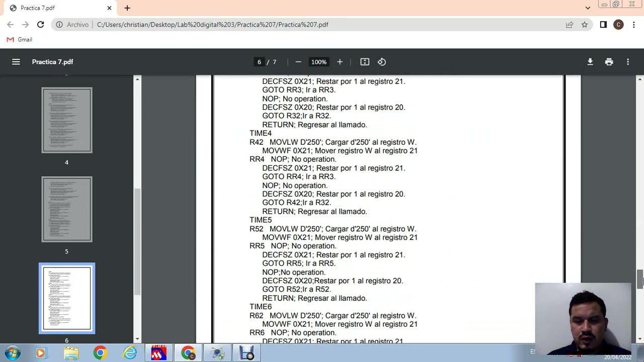Screen dimensions: 644x362
Task: Click line 'GOTO R52;Ir a R52.'
Action: (296, 289)
